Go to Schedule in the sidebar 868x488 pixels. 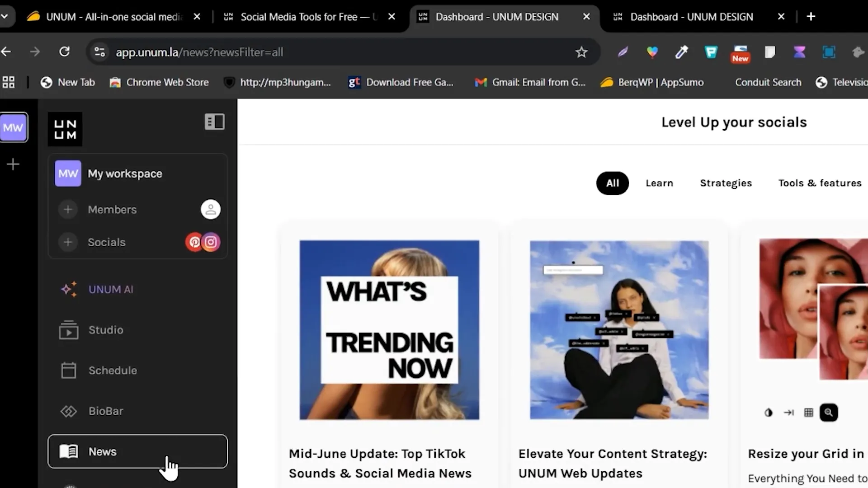click(113, 371)
